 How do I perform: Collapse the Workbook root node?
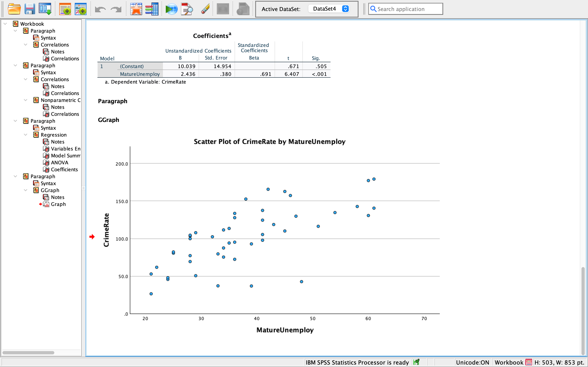pyautogui.click(x=5, y=23)
